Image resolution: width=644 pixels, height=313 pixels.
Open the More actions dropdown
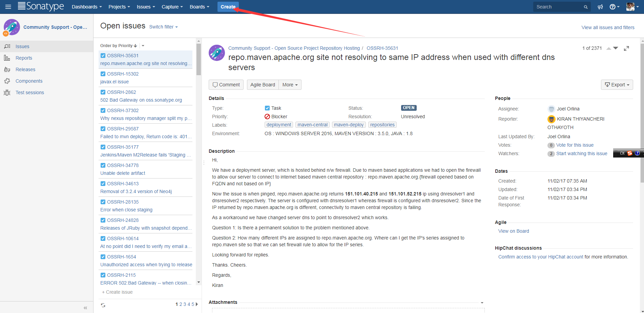point(290,85)
